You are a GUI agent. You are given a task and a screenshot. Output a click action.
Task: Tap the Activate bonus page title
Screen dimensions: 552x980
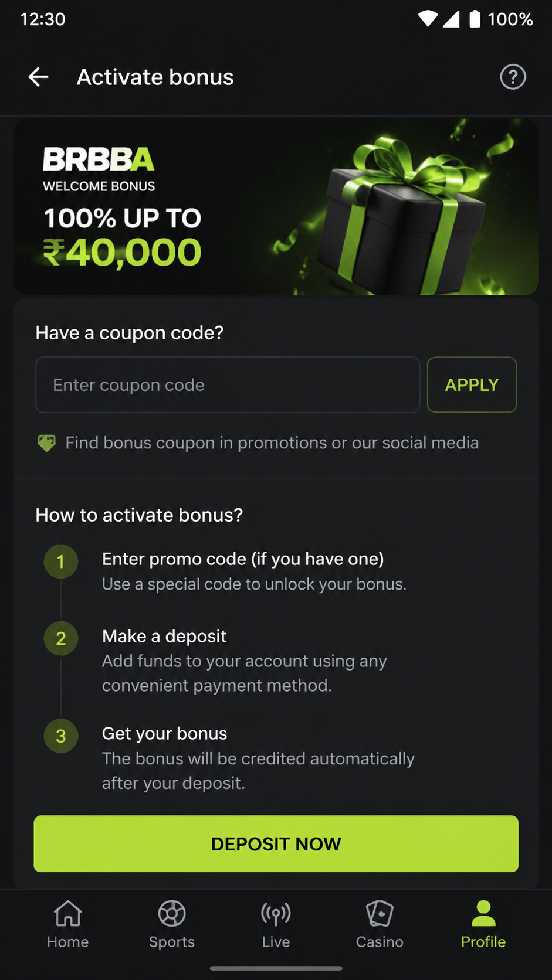pyautogui.click(x=155, y=77)
